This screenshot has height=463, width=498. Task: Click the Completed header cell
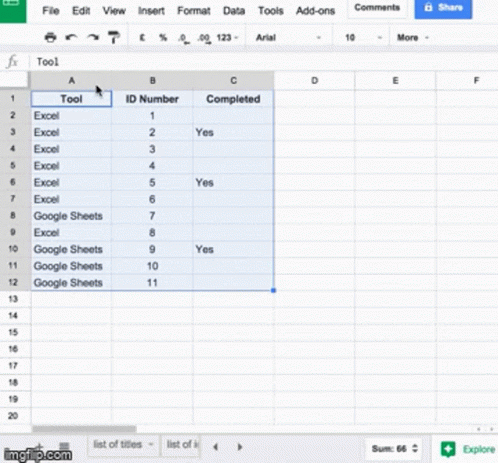click(x=233, y=99)
